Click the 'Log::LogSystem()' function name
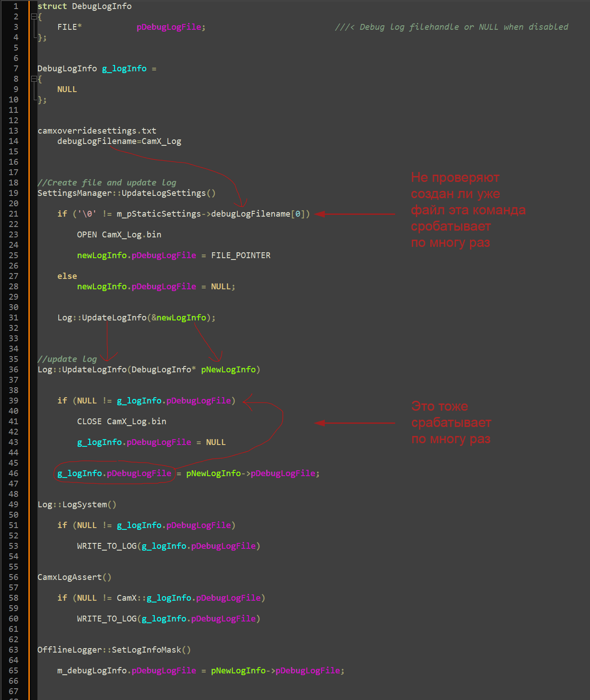Viewport: 590px width, 700px height. tap(77, 505)
